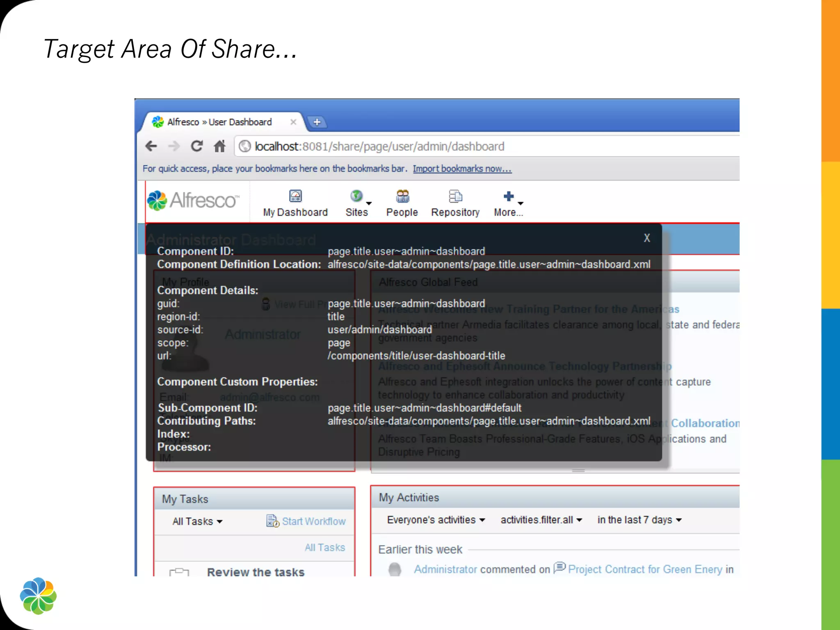Open the All Tasks filter dropdown

tap(197, 521)
